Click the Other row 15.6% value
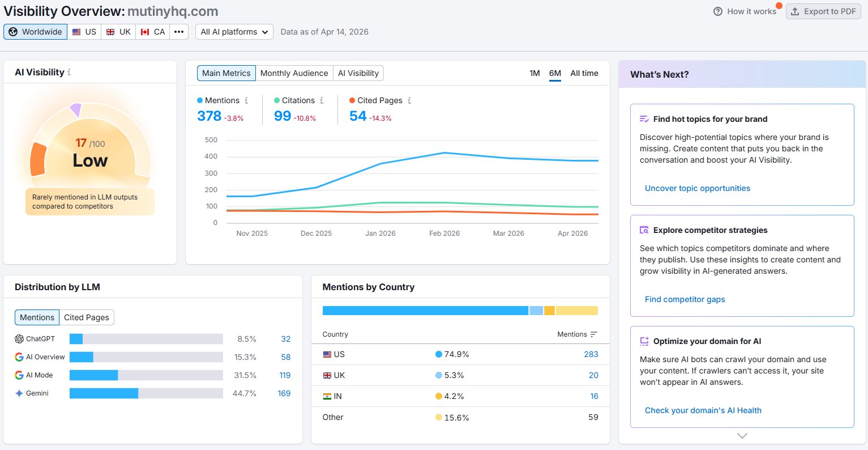The height and width of the screenshot is (450, 868). [x=456, y=418]
